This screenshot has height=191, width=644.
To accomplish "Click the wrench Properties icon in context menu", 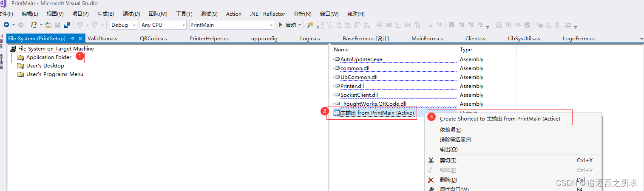I will [x=431, y=189].
